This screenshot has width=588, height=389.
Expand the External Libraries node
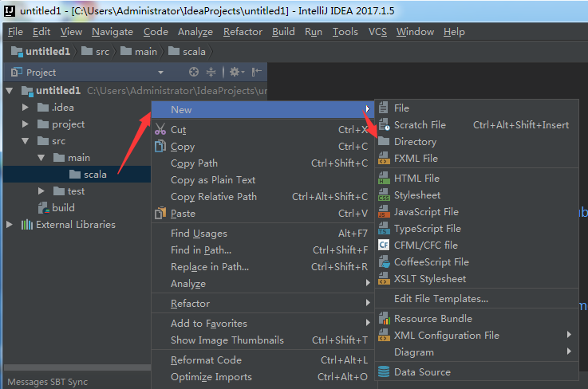pyautogui.click(x=10, y=225)
